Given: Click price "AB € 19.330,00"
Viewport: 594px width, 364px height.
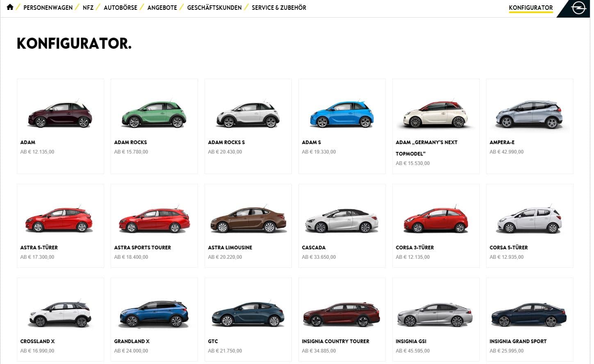Looking at the screenshot, I should [x=319, y=152].
